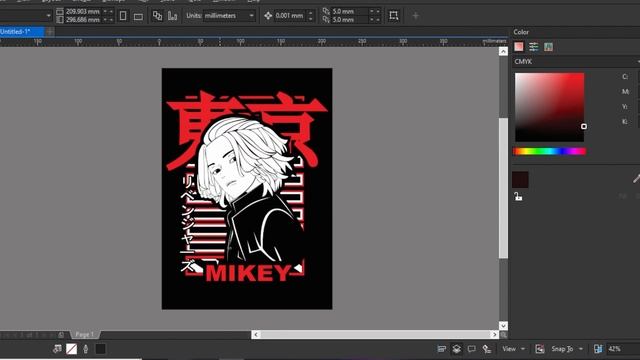Screen dimensions: 640x360
Task: Click the icon left of 42% zoom
Action: [598, 349]
